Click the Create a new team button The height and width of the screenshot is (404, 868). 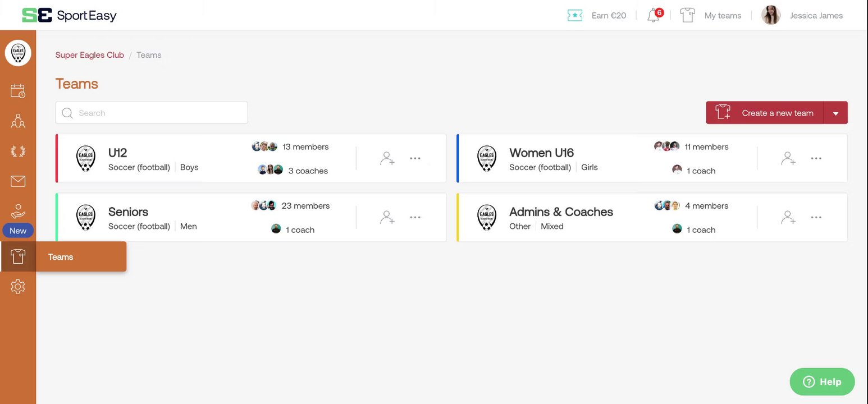pyautogui.click(x=765, y=113)
